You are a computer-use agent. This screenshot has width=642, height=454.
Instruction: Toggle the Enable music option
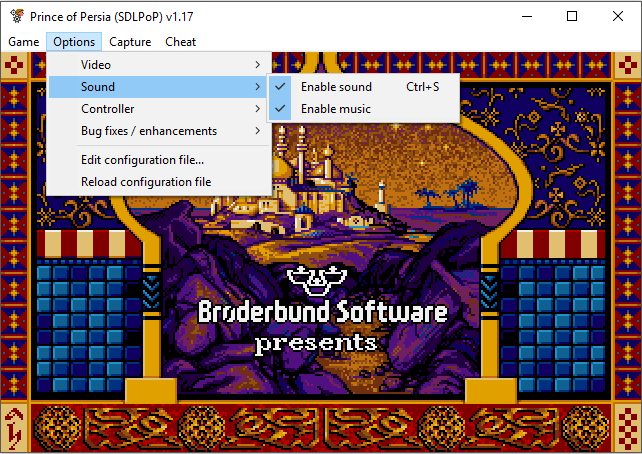364,109
